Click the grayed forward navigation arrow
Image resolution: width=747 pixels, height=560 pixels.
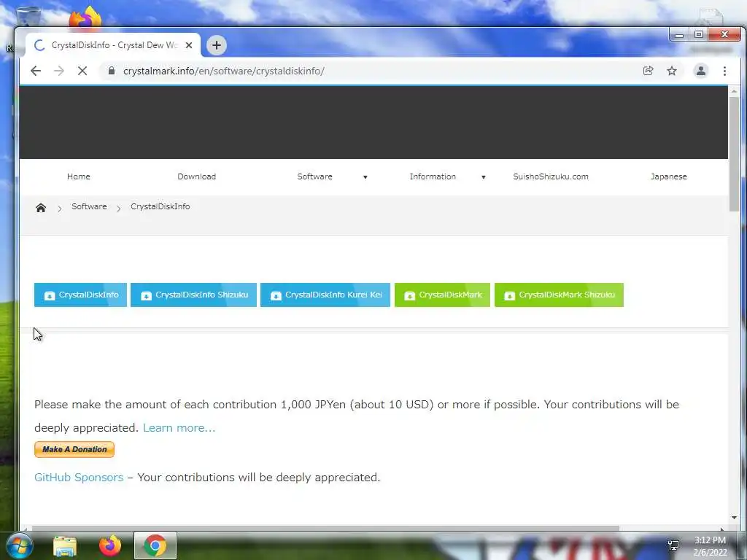click(59, 71)
